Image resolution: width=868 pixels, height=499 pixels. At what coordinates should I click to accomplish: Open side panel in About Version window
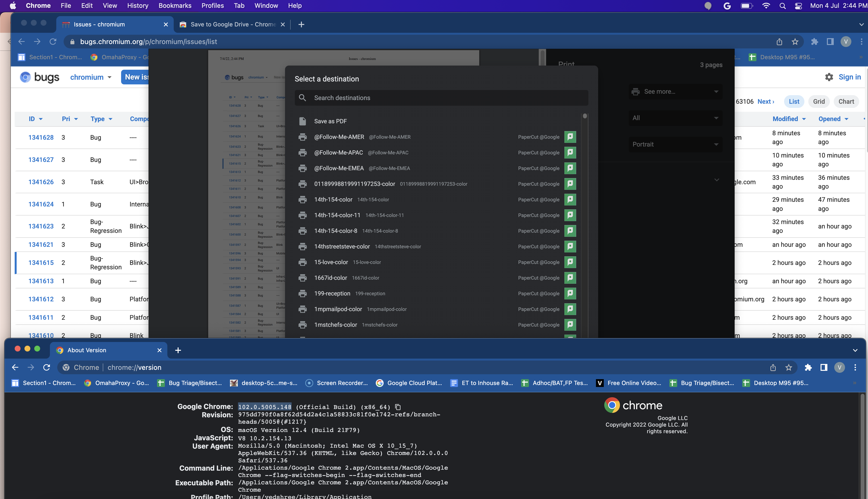click(824, 367)
